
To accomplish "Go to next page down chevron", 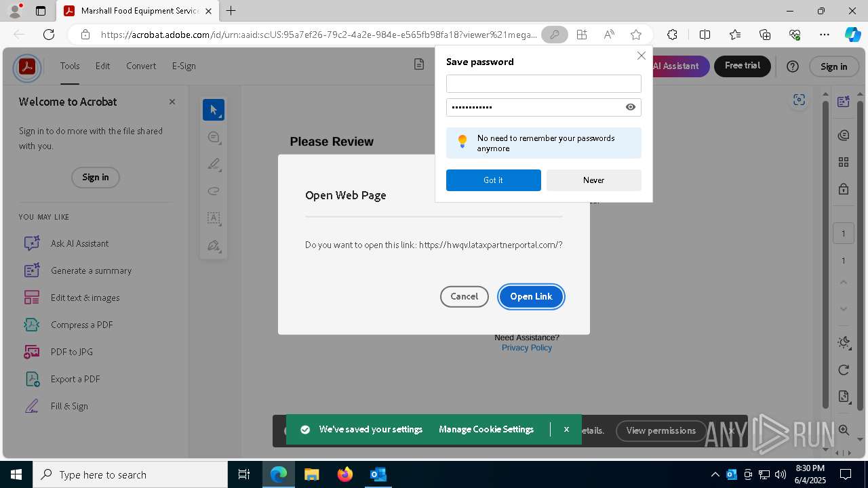I will 844,309.
